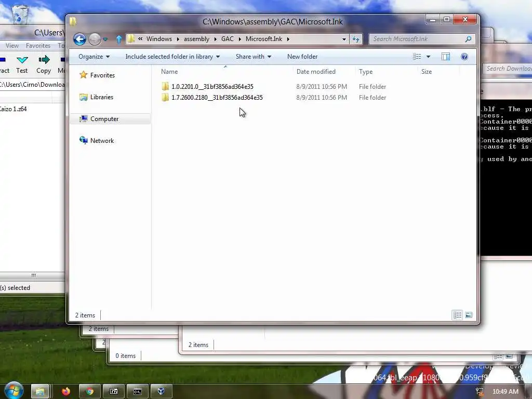
Task: Select Microsoft.Ink in the breadcrumb path
Action: click(264, 38)
